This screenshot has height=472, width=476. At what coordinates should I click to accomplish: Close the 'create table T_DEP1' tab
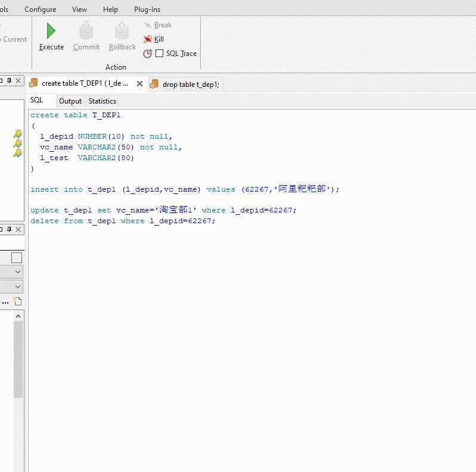[x=139, y=84]
